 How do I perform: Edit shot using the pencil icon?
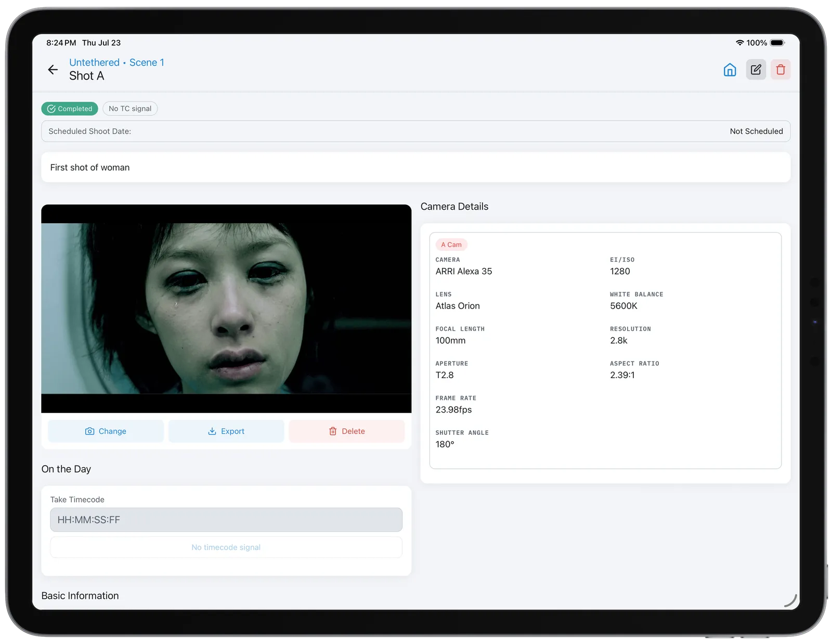coord(756,69)
